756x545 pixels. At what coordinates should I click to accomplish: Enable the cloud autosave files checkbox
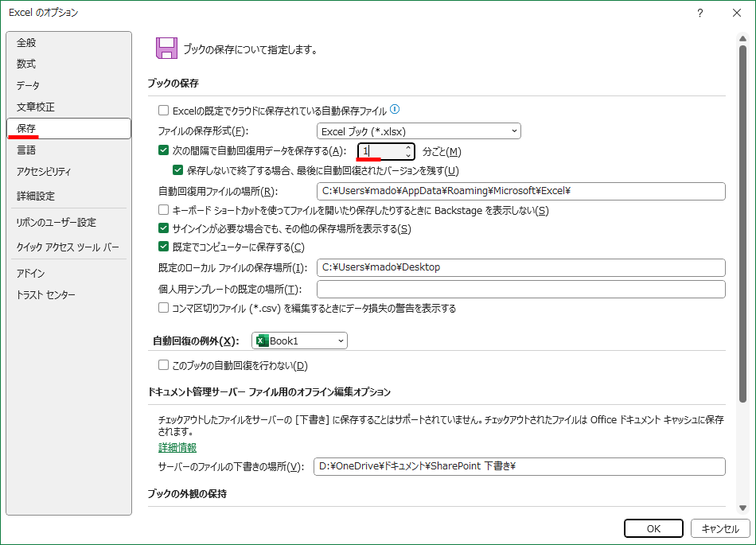tap(163, 110)
